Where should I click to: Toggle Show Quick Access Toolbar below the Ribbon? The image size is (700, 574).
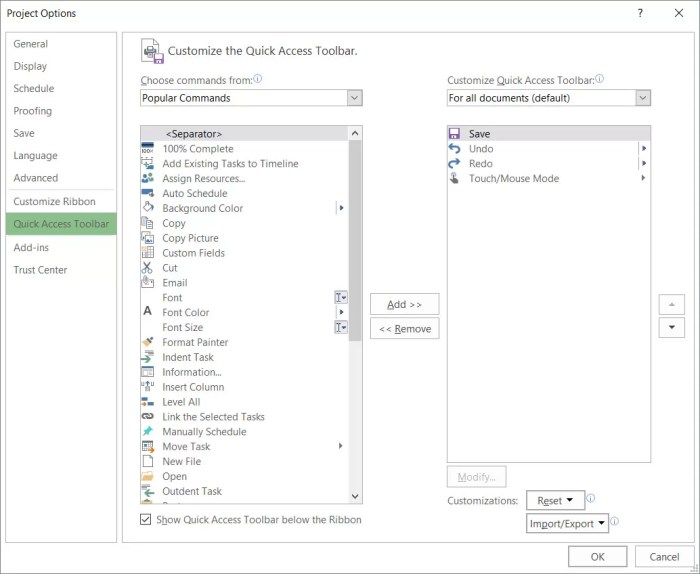[145, 519]
